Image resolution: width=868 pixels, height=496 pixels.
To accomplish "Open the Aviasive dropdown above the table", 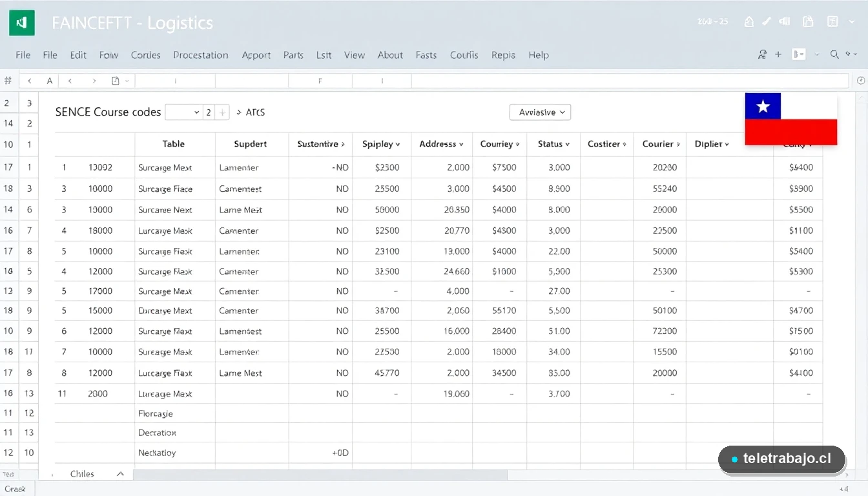I will tap(540, 112).
